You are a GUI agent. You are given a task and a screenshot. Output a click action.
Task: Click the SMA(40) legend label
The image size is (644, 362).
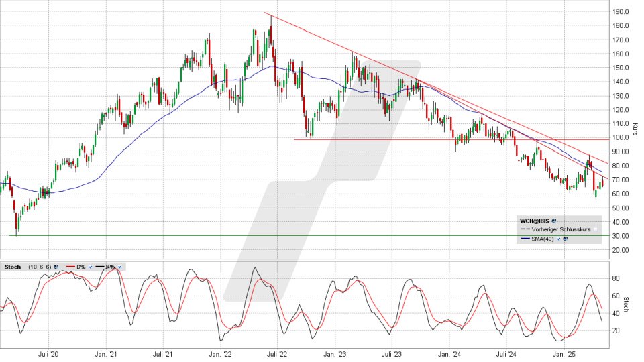tap(543, 239)
